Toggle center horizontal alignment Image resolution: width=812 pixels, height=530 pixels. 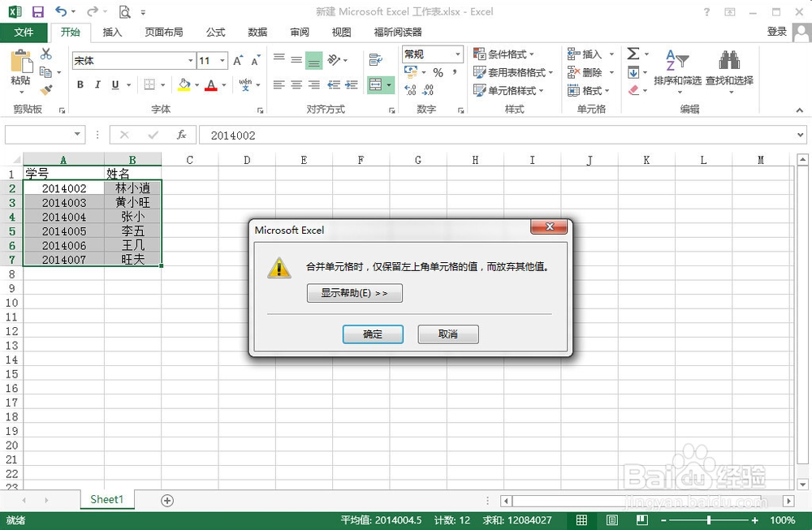click(296, 84)
